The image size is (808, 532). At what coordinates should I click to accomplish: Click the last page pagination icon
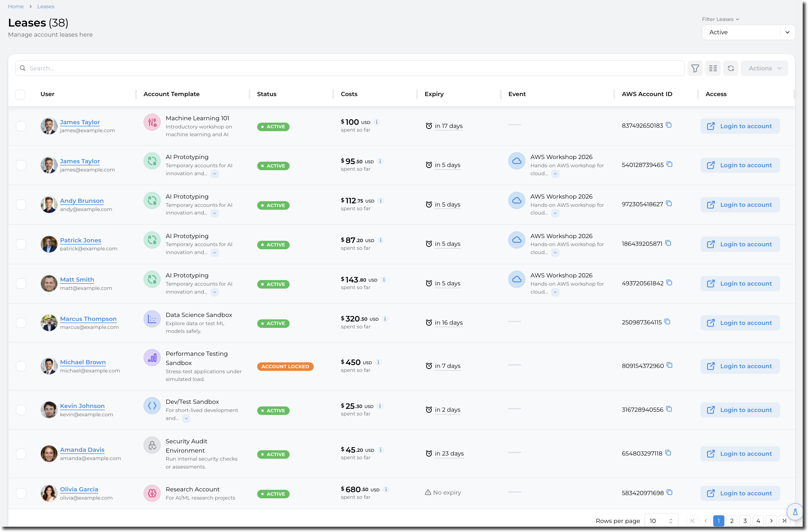pos(784,521)
